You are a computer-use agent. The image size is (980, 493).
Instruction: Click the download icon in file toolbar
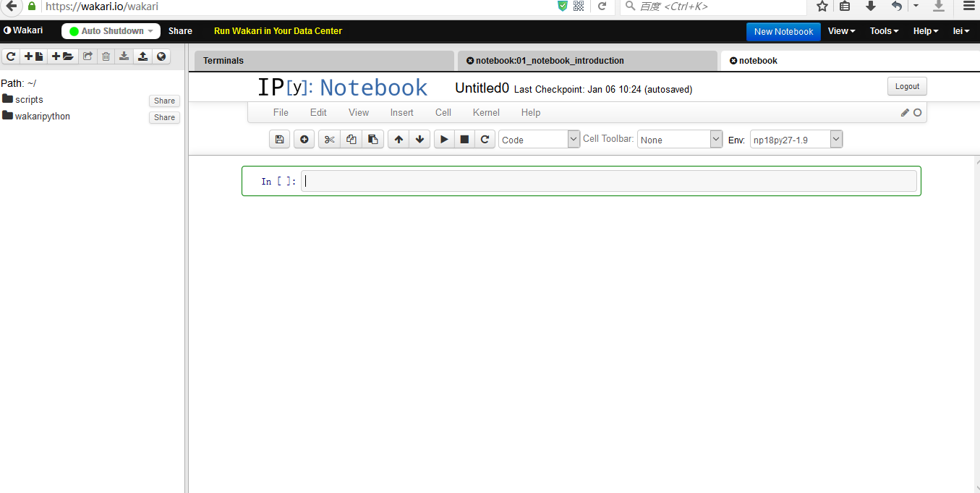pos(124,56)
